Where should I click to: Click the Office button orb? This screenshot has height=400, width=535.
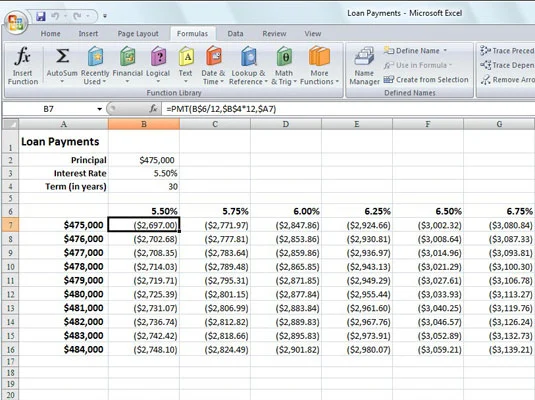tap(16, 23)
